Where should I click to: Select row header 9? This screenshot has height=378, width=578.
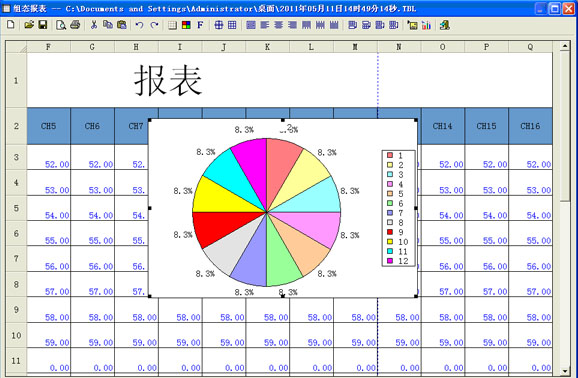(x=16, y=310)
